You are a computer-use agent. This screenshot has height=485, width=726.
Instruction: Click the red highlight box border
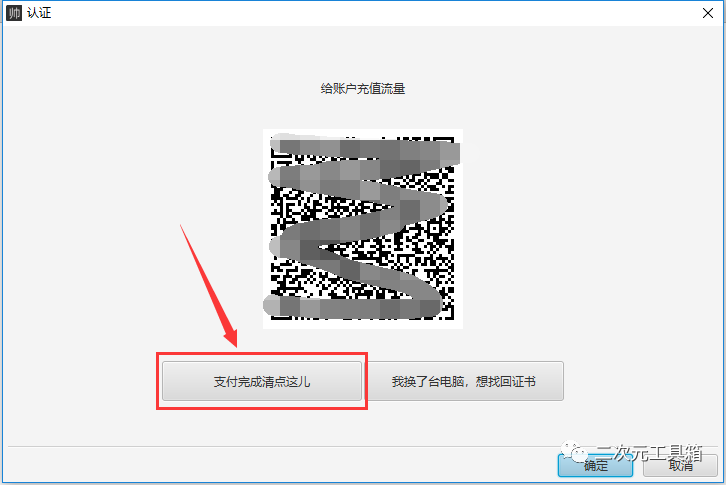click(262, 353)
